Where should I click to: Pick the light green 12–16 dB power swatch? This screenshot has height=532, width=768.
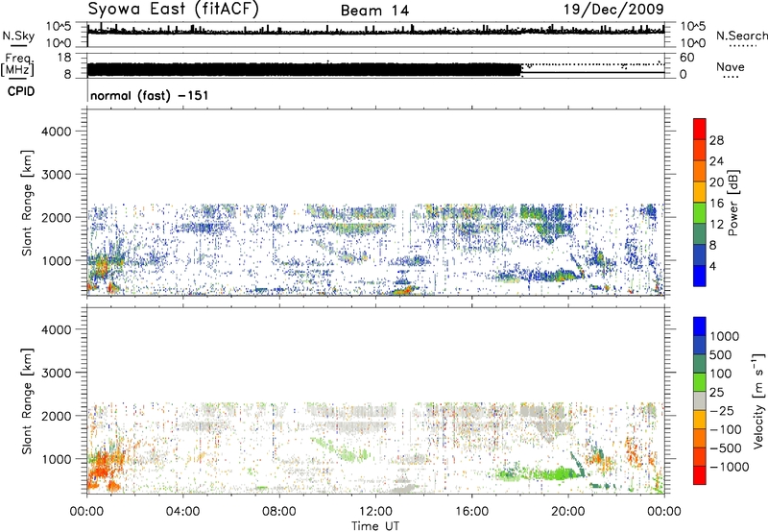(700, 212)
